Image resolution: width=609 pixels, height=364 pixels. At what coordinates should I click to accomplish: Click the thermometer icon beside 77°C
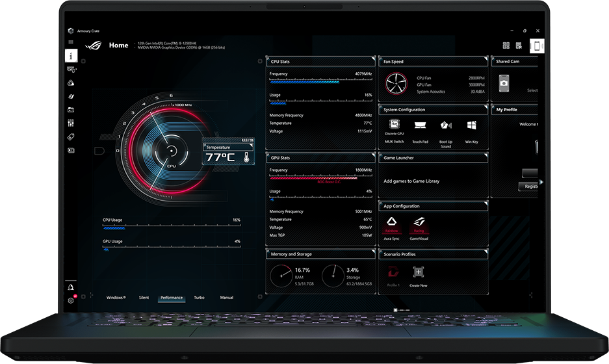point(246,157)
